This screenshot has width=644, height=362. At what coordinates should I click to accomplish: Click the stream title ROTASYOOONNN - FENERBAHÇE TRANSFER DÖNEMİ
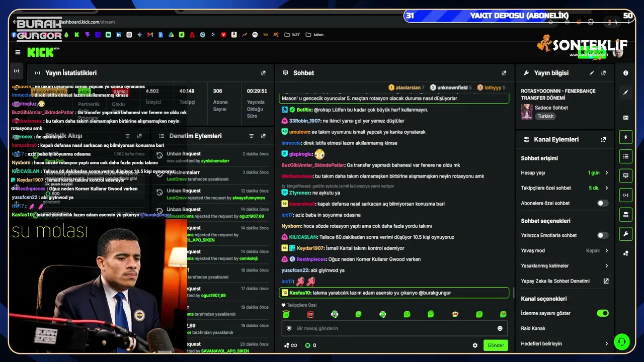click(558, 95)
